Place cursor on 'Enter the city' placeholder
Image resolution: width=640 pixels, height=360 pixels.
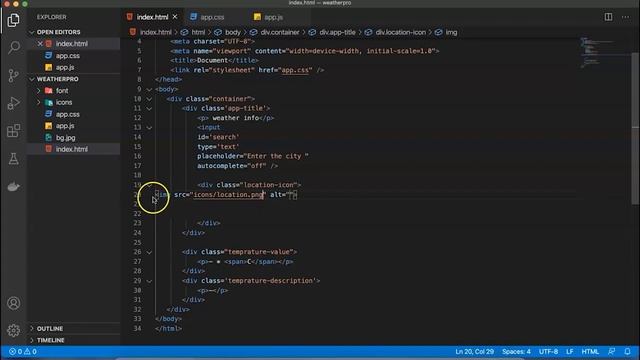tap(274, 156)
